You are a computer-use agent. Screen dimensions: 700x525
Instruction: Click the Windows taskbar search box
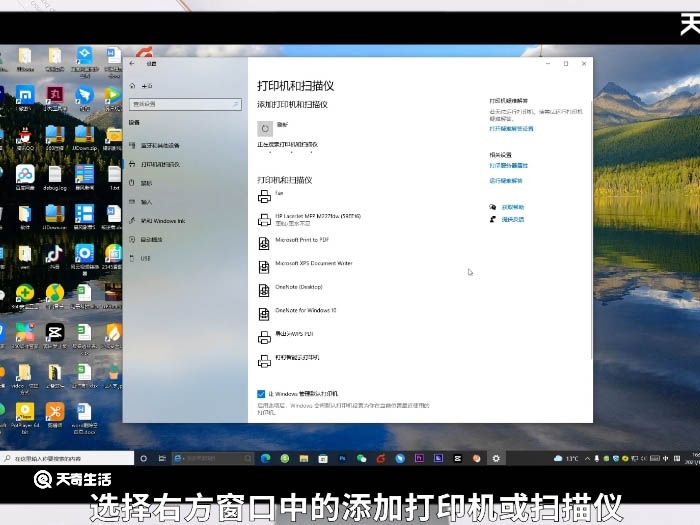point(67,458)
